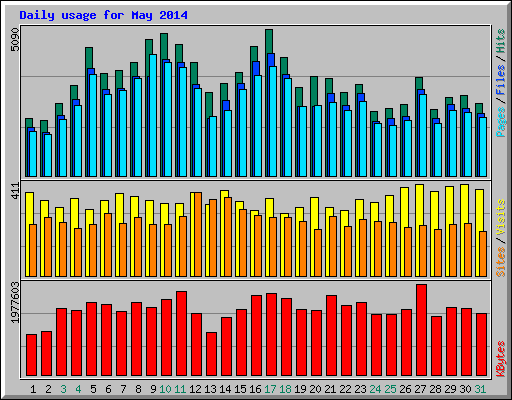
Task: Select the red KBytes bar for day 1
Action: pos(31,355)
